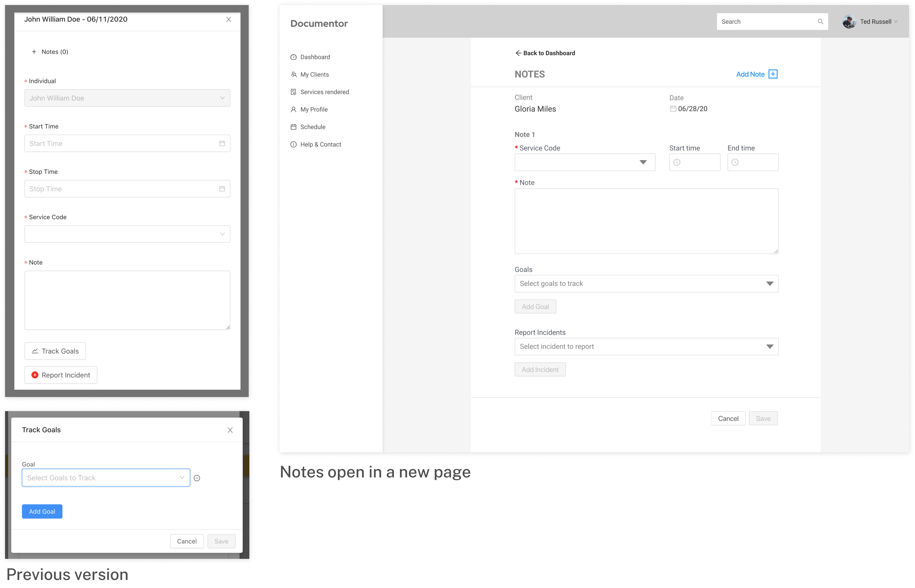Click the plus icon next to Notes (0)
Viewport: 915px width, 588px height.
tap(34, 52)
